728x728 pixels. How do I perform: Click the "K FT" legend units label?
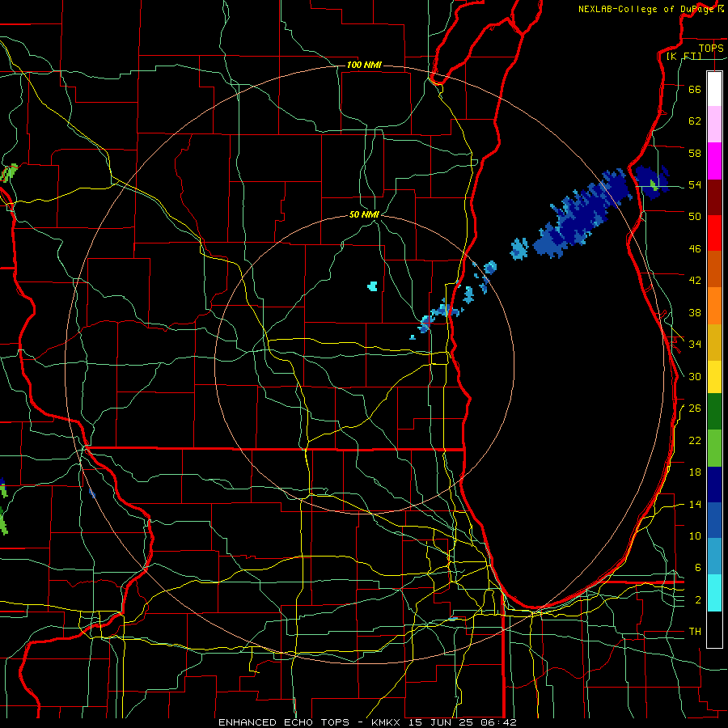(684, 56)
